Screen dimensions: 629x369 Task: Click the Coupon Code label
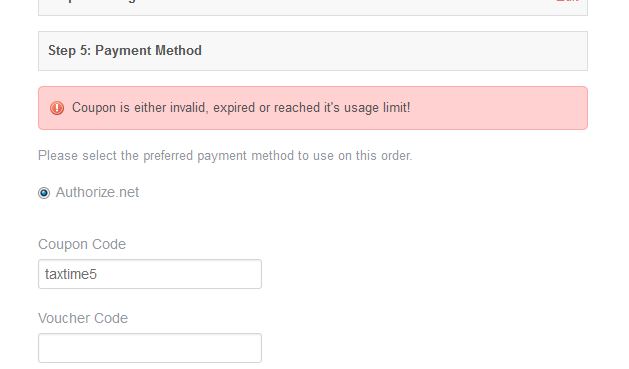tap(82, 244)
